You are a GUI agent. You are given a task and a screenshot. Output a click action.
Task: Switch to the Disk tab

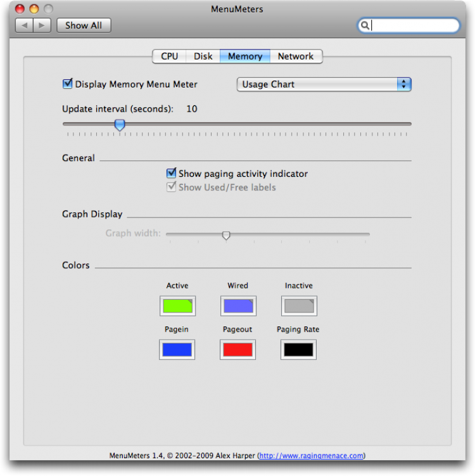pyautogui.click(x=203, y=56)
